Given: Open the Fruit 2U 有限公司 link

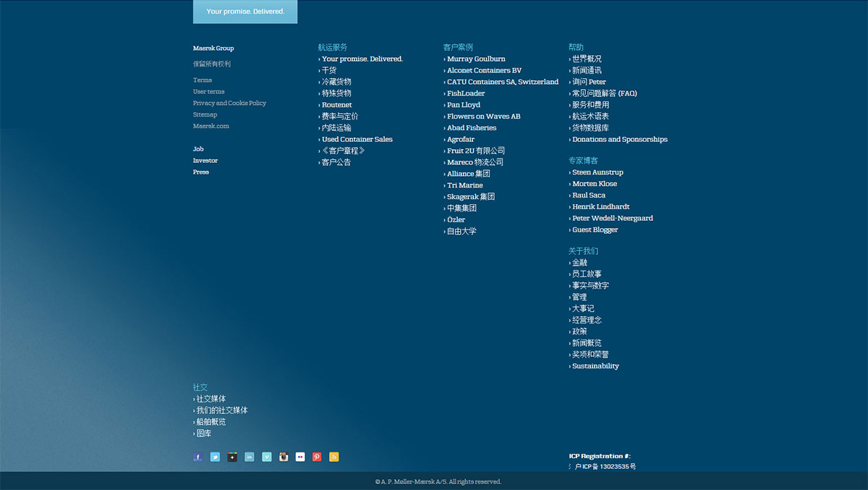Looking at the screenshot, I should (x=475, y=151).
